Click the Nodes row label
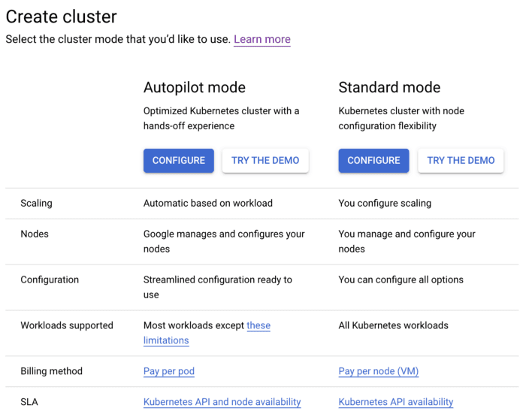 click(35, 234)
